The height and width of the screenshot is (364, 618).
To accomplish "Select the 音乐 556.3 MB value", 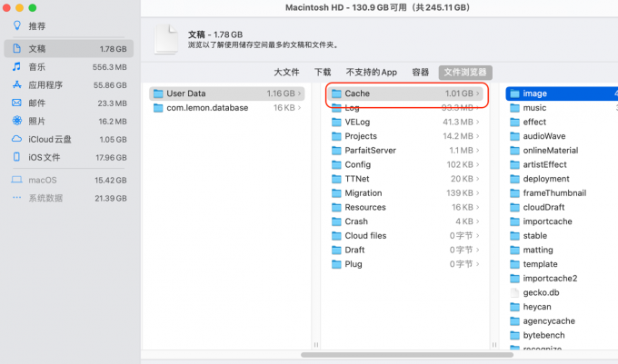I will tap(110, 67).
